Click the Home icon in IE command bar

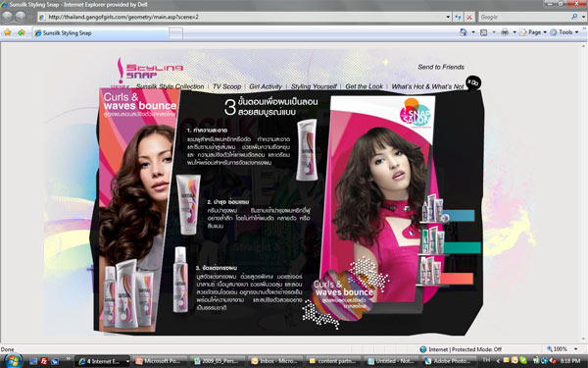tap(464, 32)
